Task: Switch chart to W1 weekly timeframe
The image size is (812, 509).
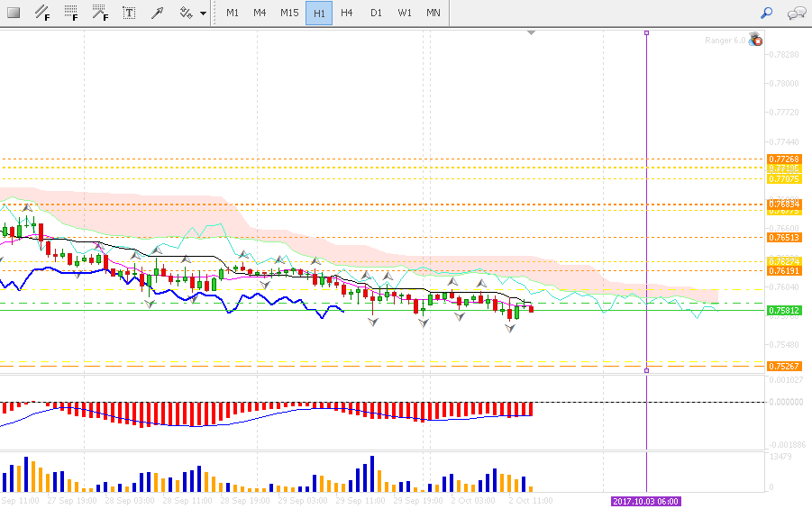Action: pyautogui.click(x=405, y=13)
